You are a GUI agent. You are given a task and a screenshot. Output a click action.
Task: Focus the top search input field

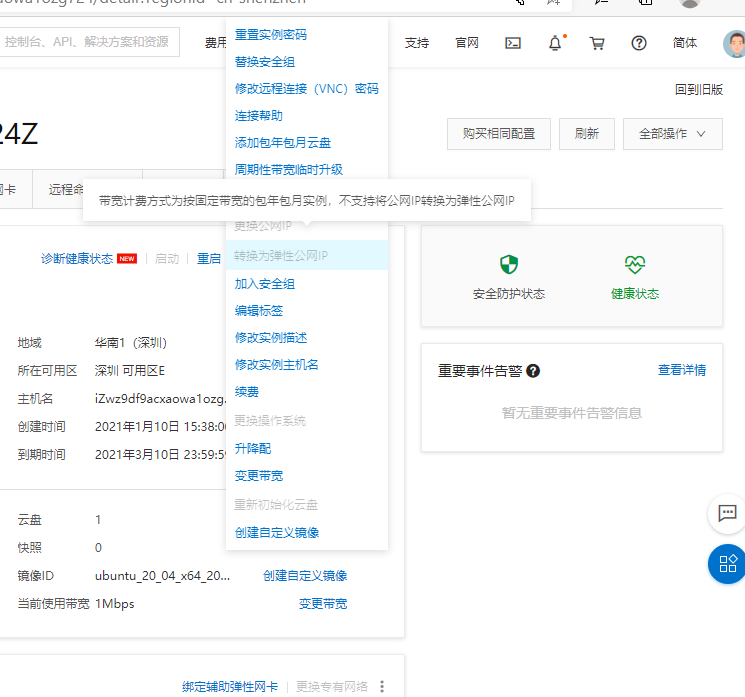coord(88,42)
